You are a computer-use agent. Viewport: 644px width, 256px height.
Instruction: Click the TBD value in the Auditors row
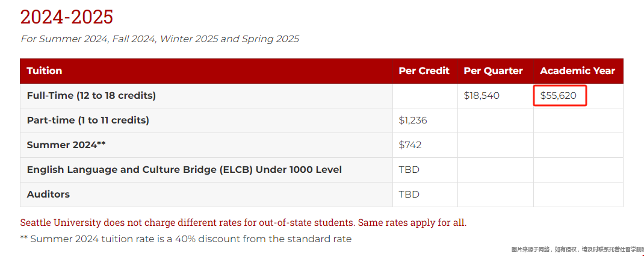point(409,195)
